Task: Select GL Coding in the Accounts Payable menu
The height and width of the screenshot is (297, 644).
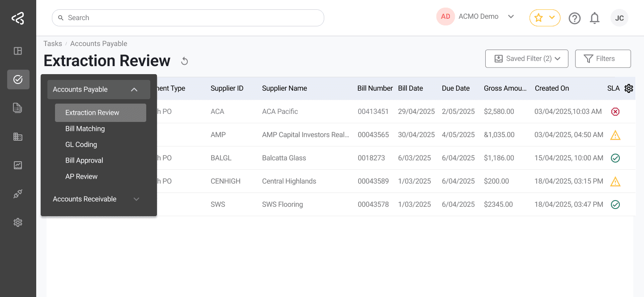Action: point(81,144)
